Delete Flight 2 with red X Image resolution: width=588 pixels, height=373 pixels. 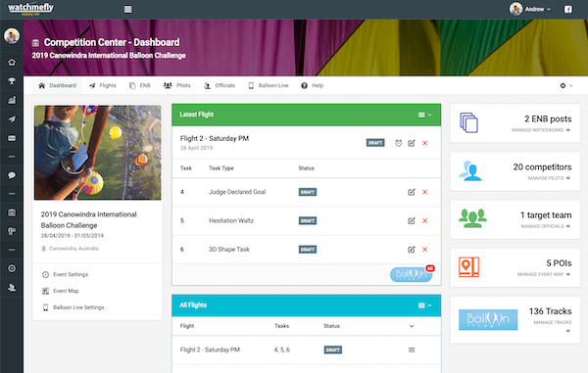coord(425,143)
